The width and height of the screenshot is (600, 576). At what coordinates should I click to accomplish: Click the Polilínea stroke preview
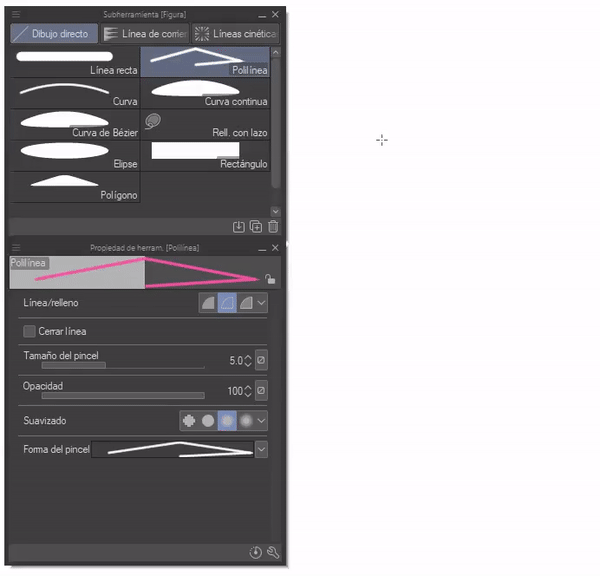145,272
